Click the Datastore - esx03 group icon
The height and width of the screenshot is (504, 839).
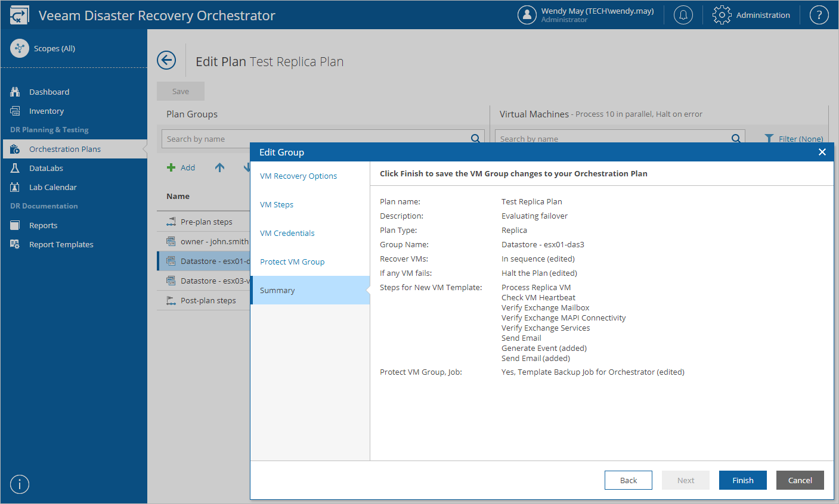tap(171, 281)
